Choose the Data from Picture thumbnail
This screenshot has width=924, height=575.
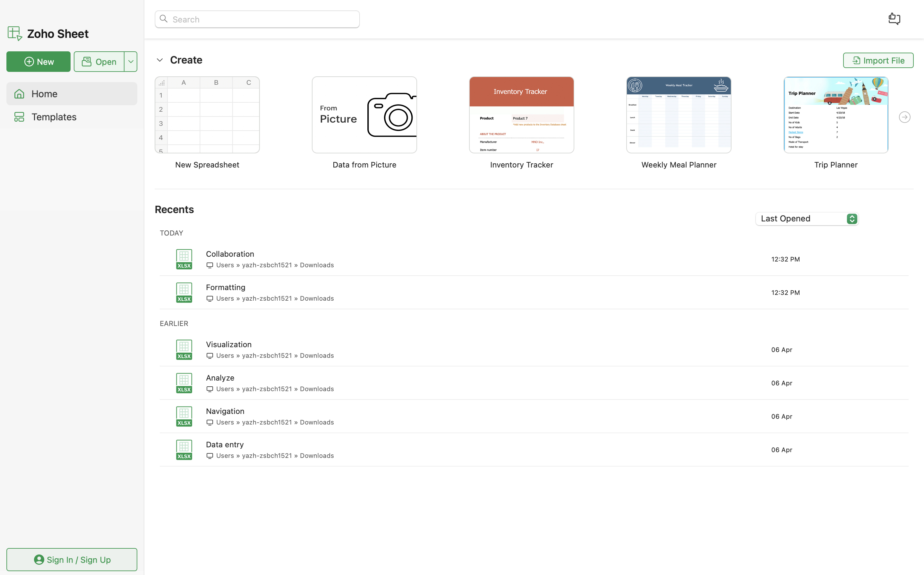click(364, 115)
